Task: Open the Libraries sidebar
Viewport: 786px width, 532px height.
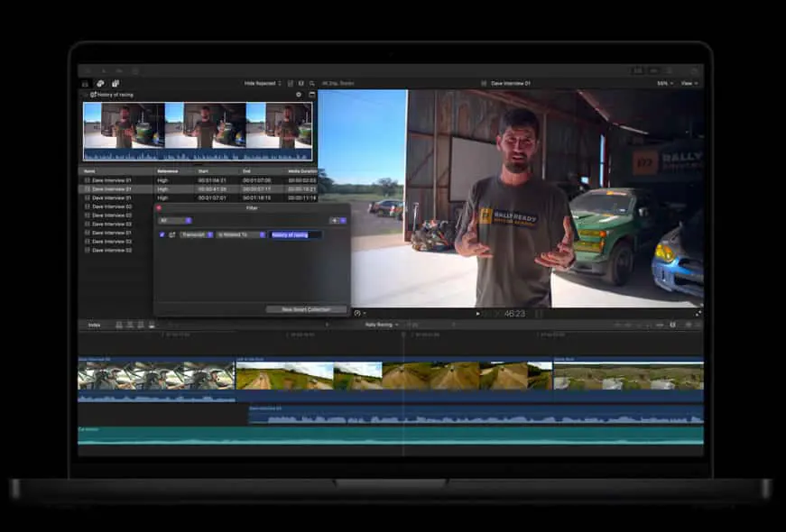Action: pos(85,83)
